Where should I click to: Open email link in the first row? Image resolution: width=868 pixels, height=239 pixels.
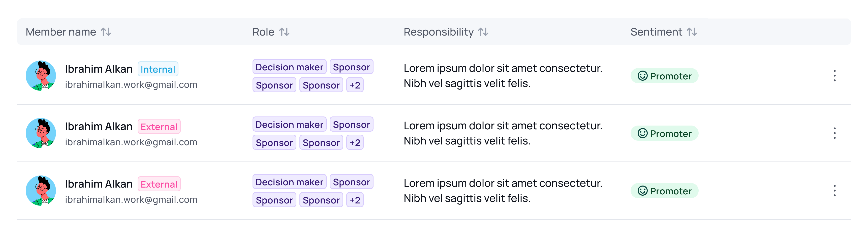click(131, 85)
